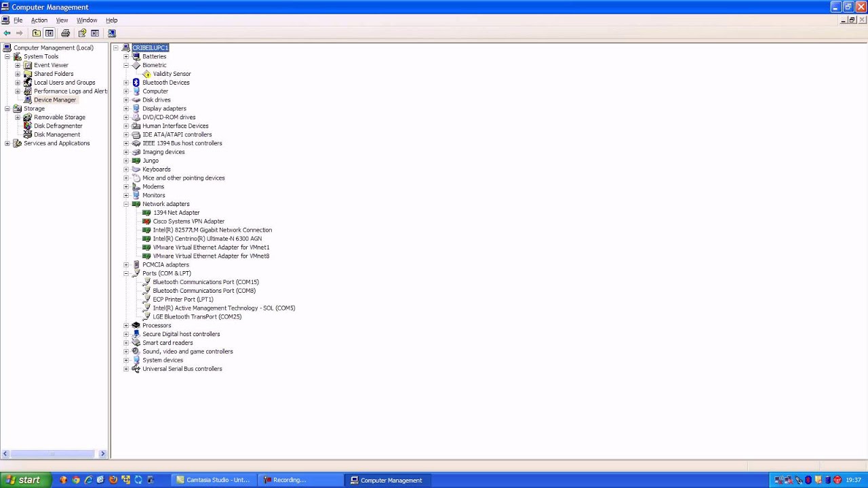Select the CRIBEILUPC1 root computer node
Screen dimensions: 868x488
click(151, 48)
